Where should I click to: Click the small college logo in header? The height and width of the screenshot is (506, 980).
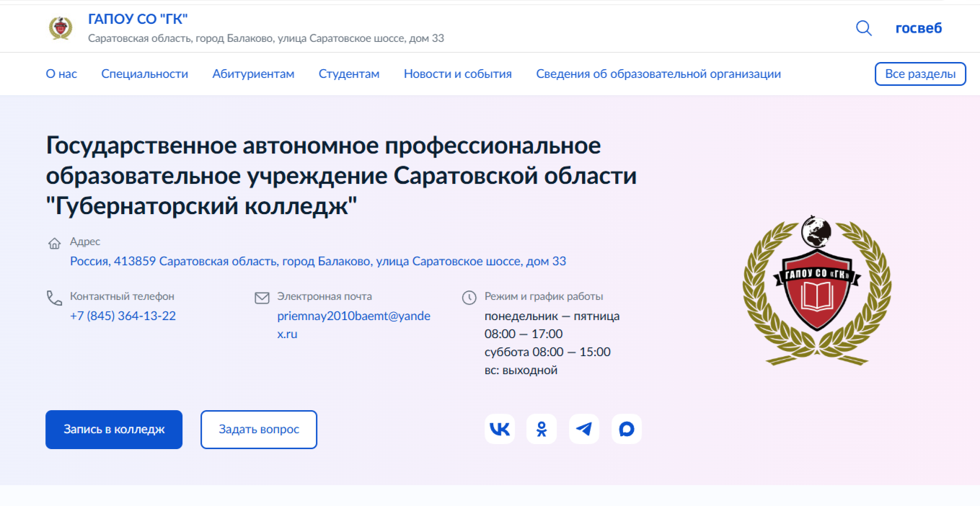[x=61, y=27]
